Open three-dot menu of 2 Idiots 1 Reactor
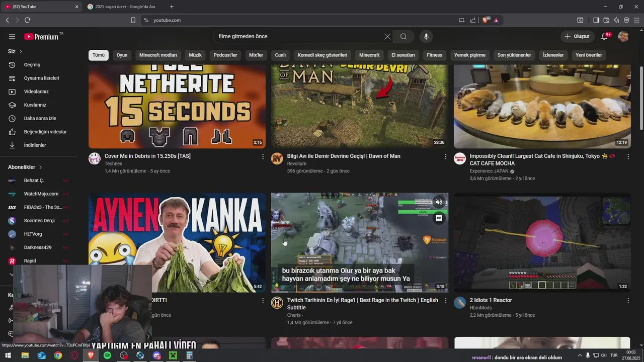 [x=628, y=301]
